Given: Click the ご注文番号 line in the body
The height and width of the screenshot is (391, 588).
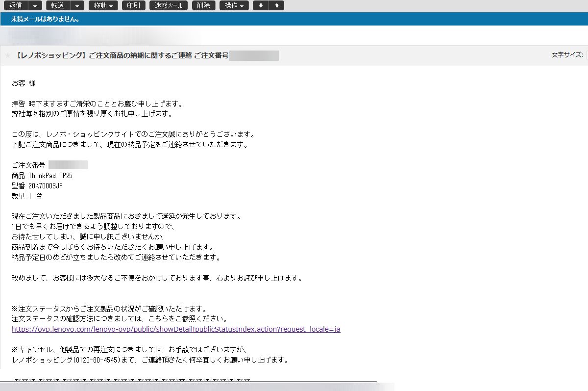Looking at the screenshot, I should pos(49,165).
